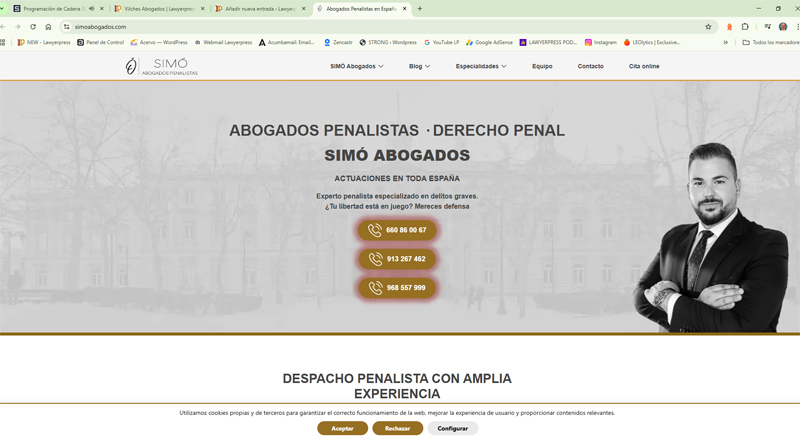Open the Chrome three-dot menu
800x439 pixels.
point(797,27)
